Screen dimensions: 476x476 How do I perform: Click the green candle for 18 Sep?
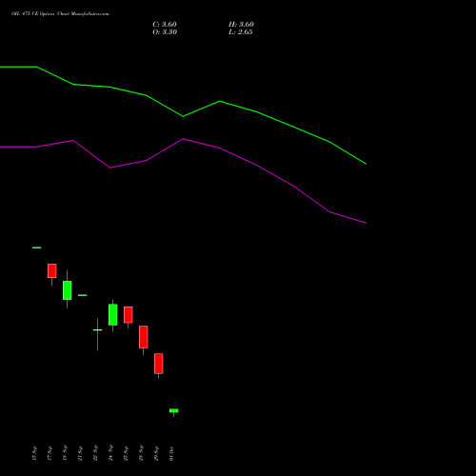click(x=67, y=290)
